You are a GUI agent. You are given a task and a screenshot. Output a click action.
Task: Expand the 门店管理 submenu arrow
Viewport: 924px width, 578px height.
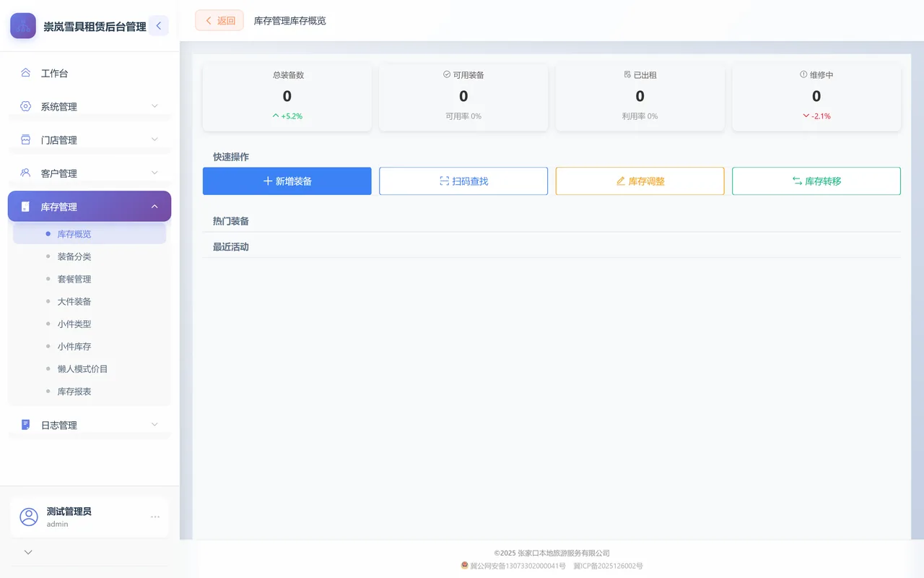pyautogui.click(x=154, y=139)
